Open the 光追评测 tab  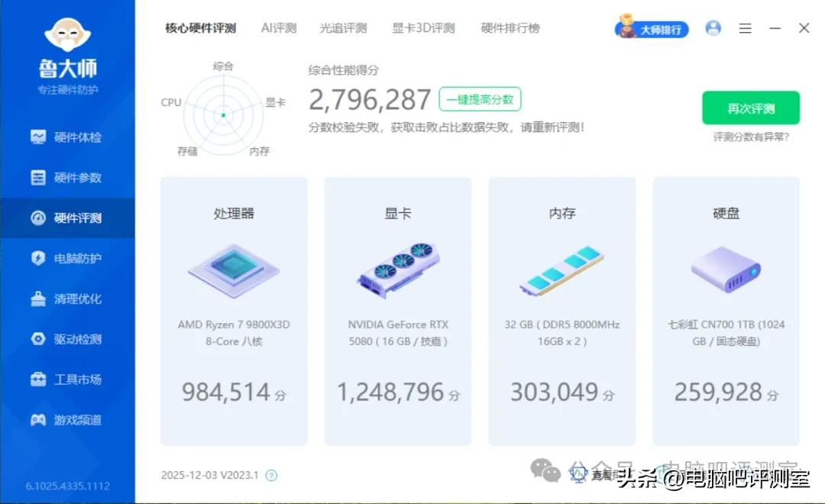pos(343,28)
